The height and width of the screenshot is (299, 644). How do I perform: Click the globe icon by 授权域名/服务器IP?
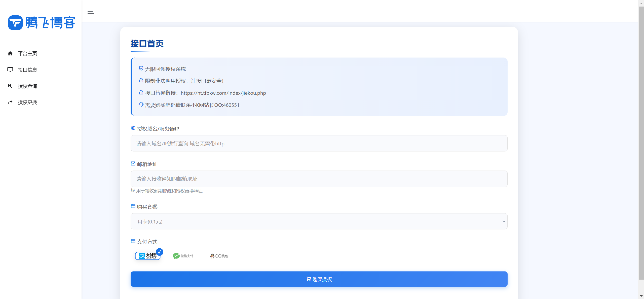click(x=133, y=128)
